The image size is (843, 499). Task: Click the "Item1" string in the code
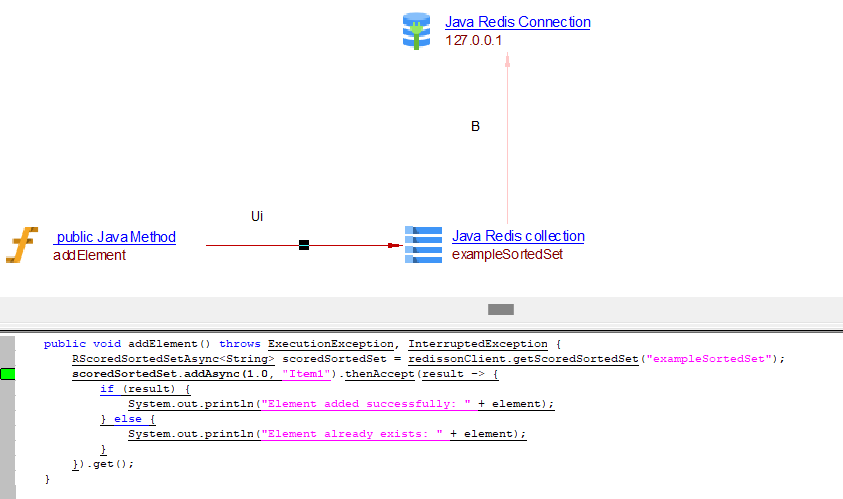coord(307,374)
